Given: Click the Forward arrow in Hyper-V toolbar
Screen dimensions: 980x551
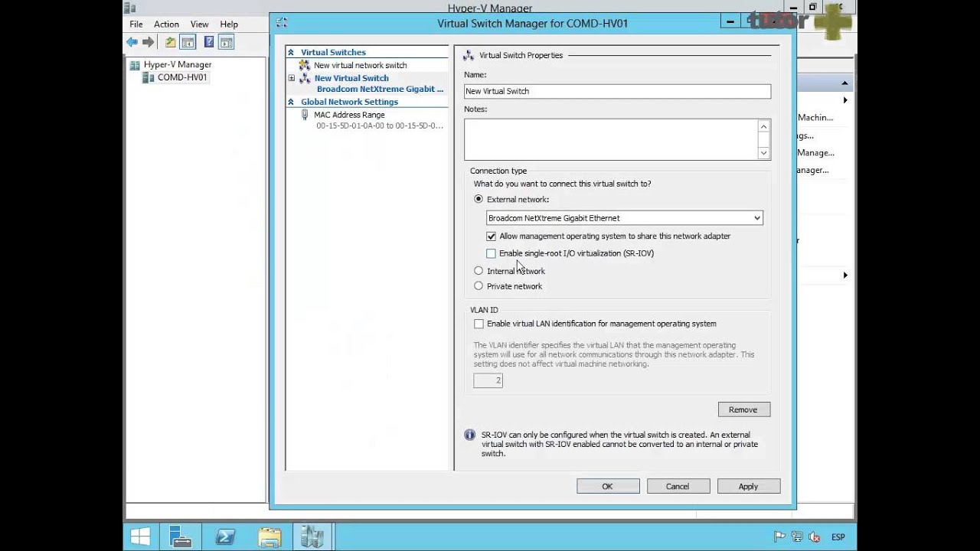Looking at the screenshot, I should [149, 42].
